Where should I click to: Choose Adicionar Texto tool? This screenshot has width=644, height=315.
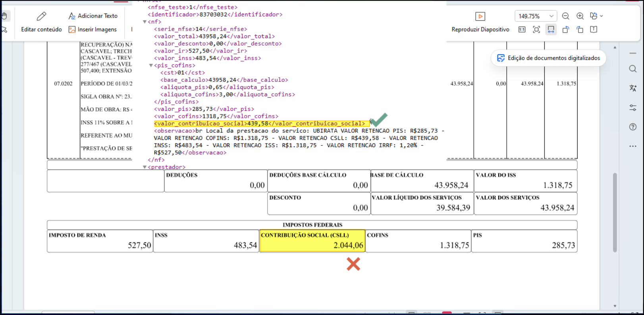[93, 16]
